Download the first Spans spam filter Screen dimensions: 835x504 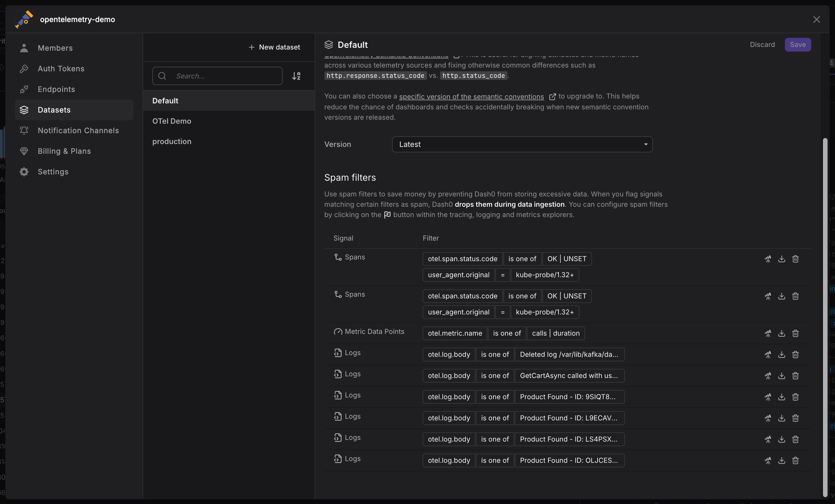click(x=781, y=259)
